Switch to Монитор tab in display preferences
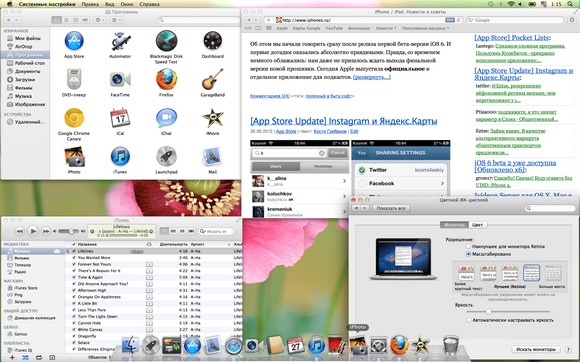 (454, 225)
